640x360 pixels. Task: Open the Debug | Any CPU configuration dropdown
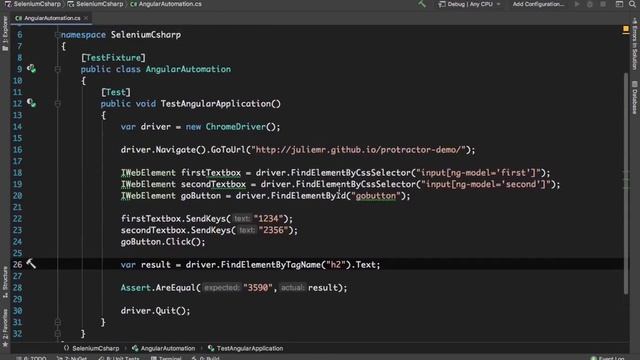(469, 4)
